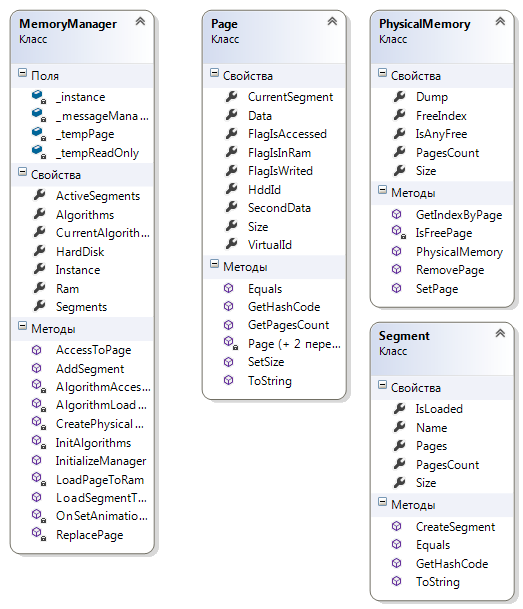Collapse the Методы section in Page class

point(214,264)
